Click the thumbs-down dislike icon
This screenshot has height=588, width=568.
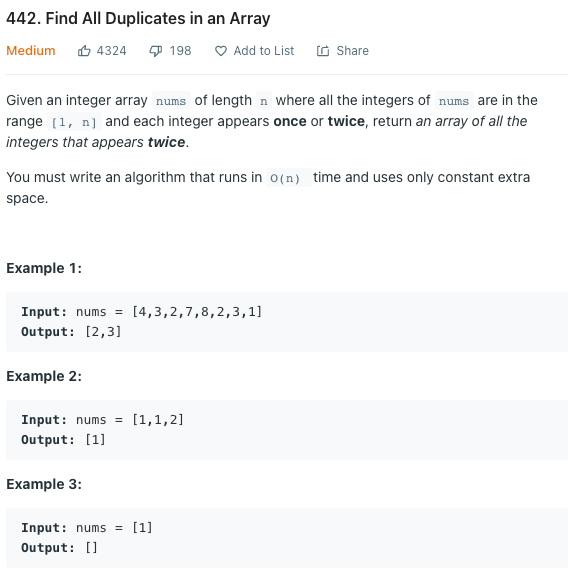point(156,51)
